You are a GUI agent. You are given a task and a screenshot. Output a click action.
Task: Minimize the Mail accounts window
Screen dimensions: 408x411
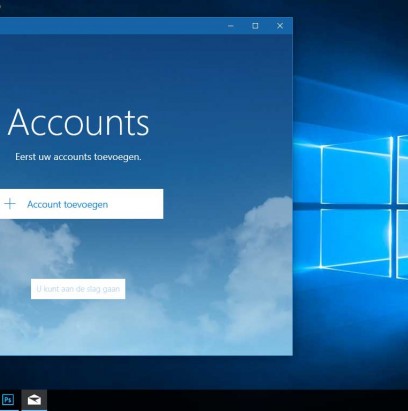[x=231, y=26]
